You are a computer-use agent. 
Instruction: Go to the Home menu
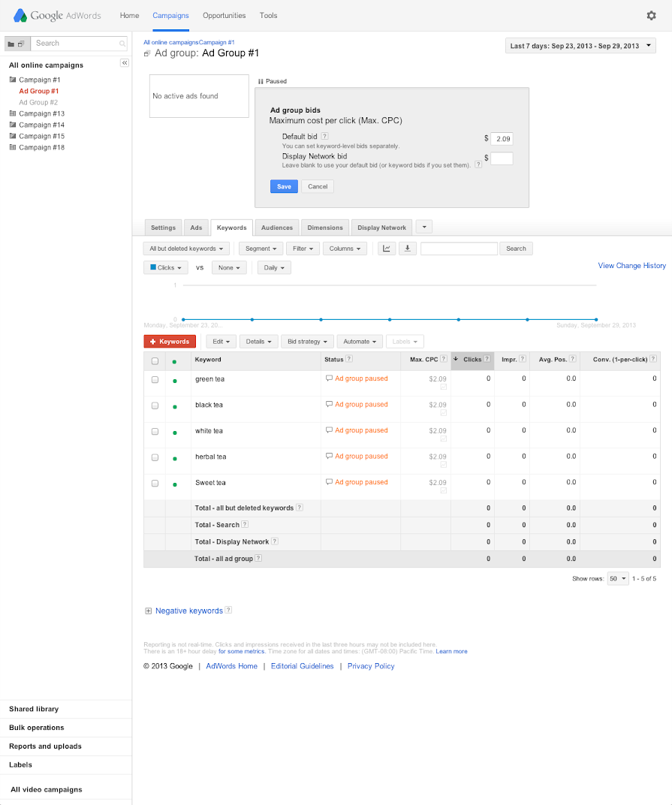tap(129, 16)
